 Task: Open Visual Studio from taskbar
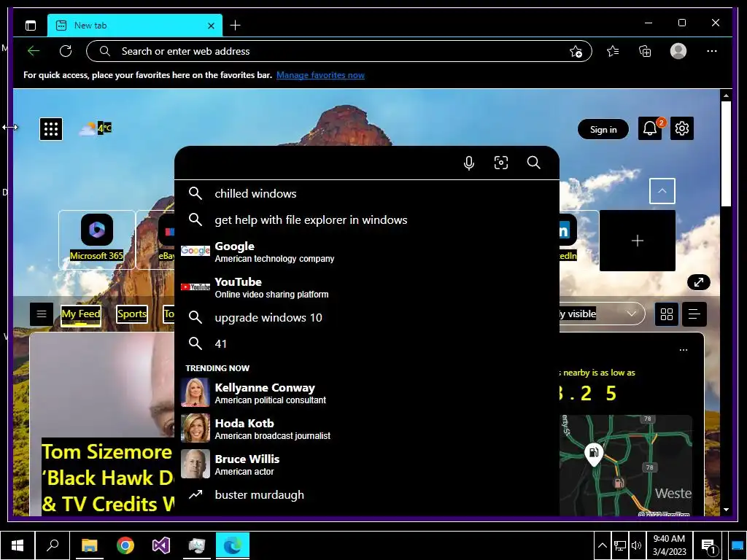161,545
